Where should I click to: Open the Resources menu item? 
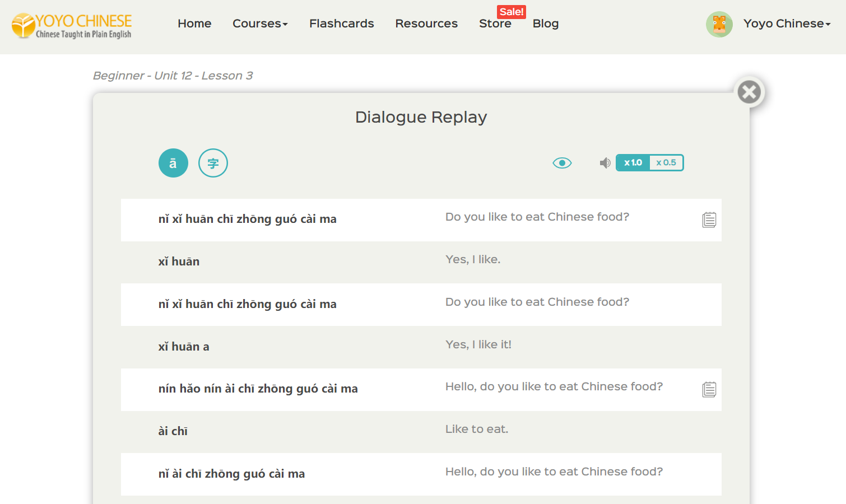pos(426,24)
